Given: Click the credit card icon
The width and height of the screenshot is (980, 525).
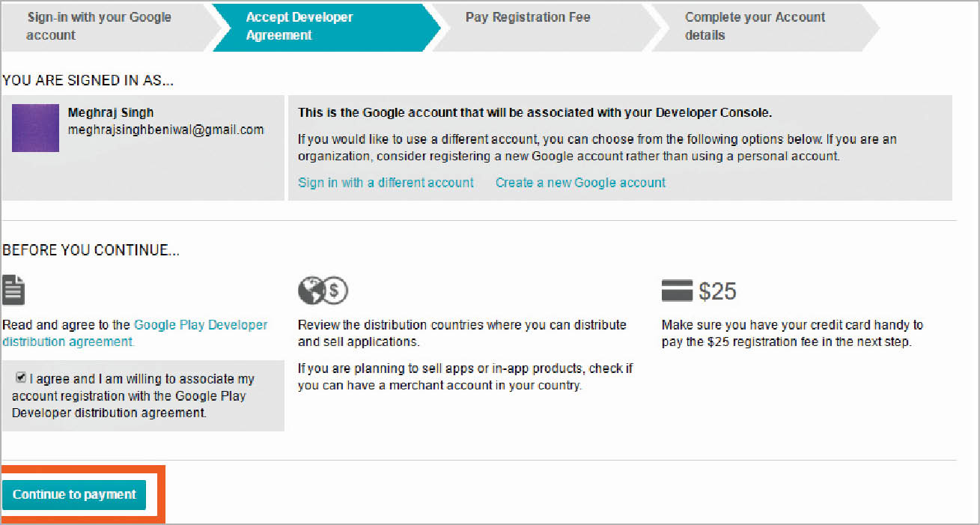Looking at the screenshot, I should tap(677, 291).
